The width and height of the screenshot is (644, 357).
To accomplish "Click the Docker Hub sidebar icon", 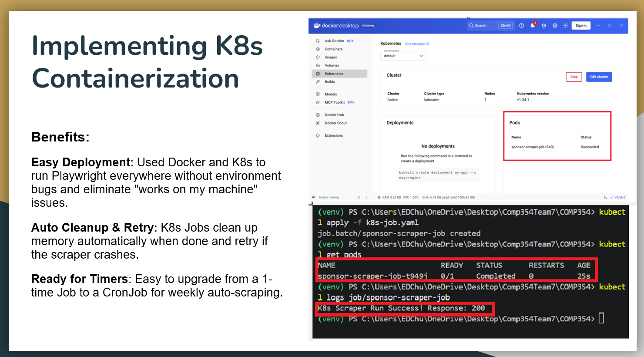I will (318, 115).
